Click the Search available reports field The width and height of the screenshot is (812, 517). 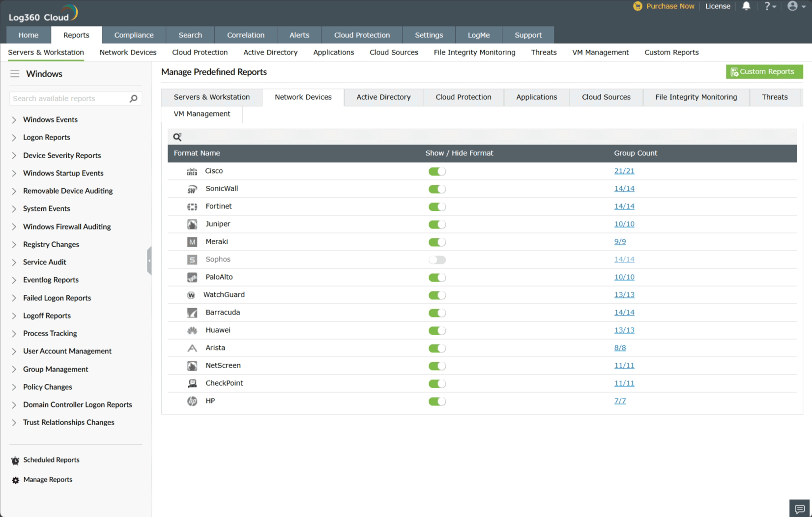coord(69,98)
